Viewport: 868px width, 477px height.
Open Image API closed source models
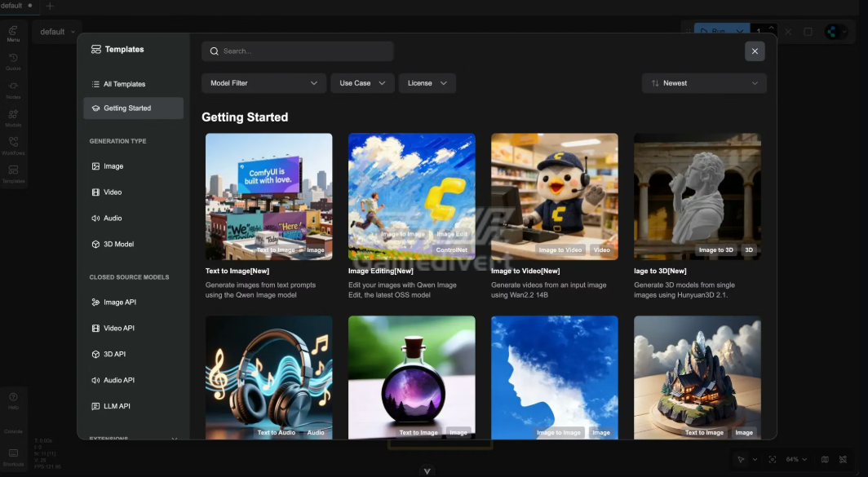point(133,303)
